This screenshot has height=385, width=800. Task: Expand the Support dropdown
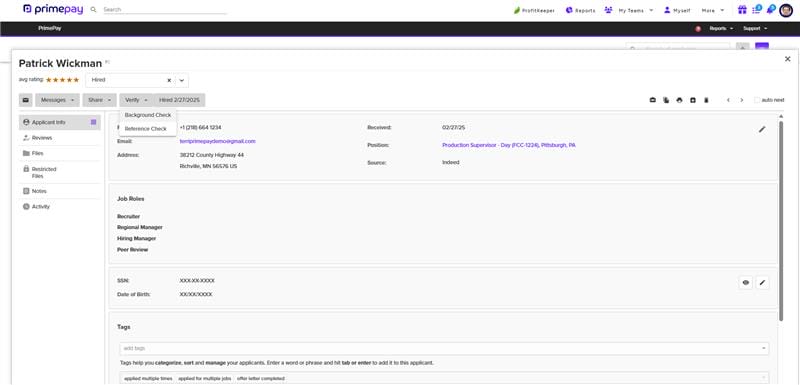point(755,29)
